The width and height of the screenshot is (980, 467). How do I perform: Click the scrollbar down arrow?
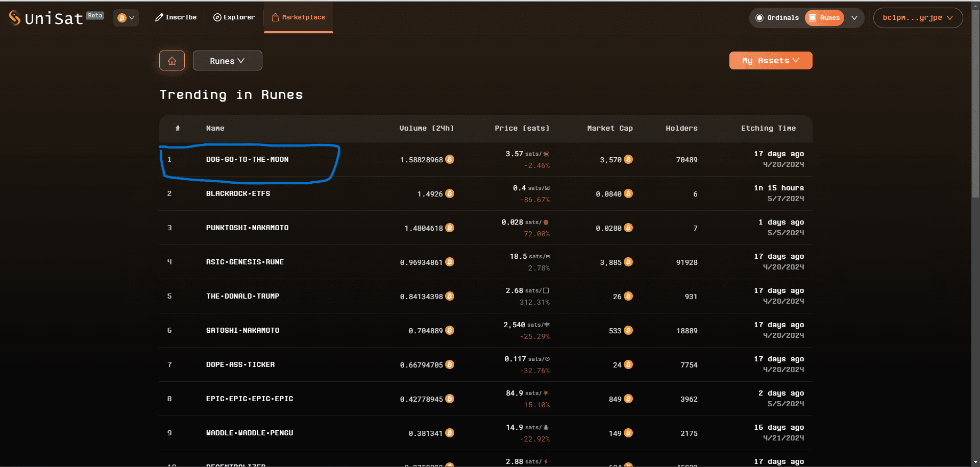click(975, 462)
